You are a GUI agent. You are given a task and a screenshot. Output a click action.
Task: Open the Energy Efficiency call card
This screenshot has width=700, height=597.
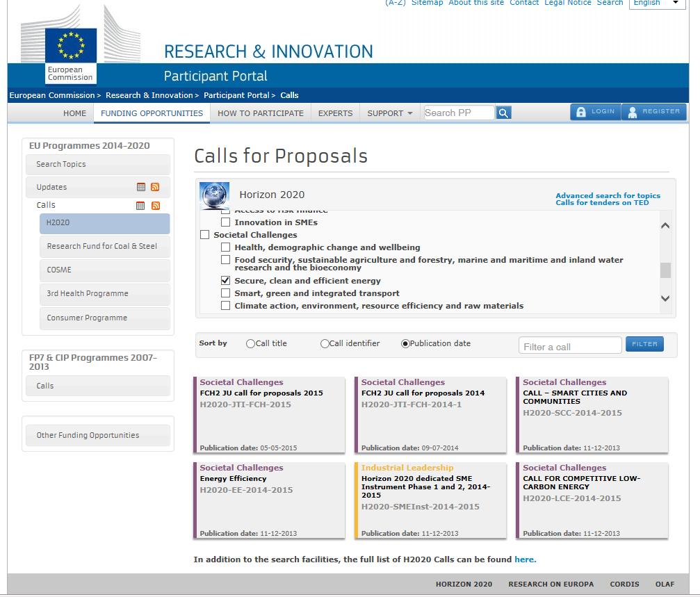click(269, 500)
